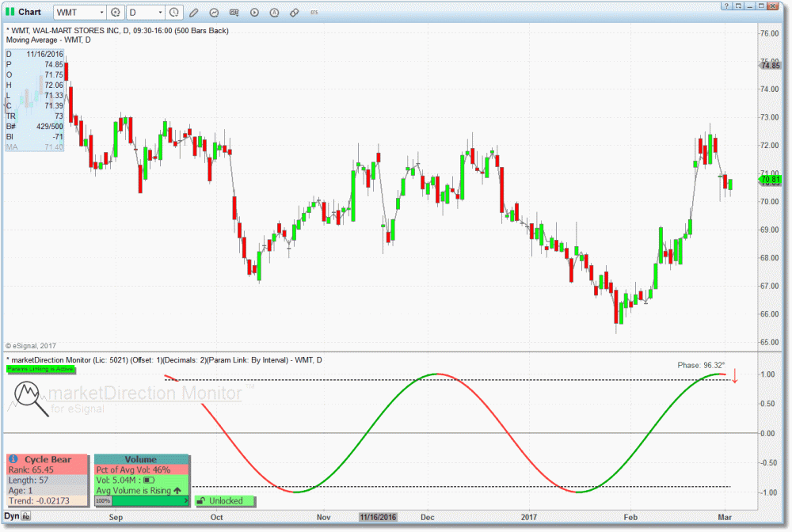Click the Volume panel header

141,459
